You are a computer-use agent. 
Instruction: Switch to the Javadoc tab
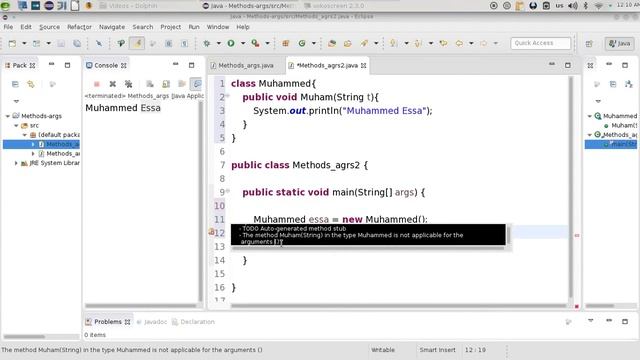click(x=152, y=322)
